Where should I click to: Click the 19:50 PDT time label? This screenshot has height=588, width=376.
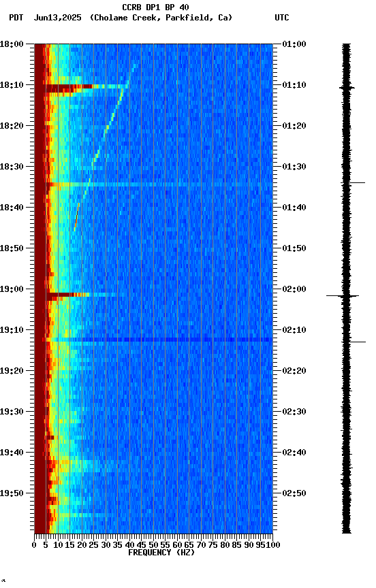[x=12, y=494]
